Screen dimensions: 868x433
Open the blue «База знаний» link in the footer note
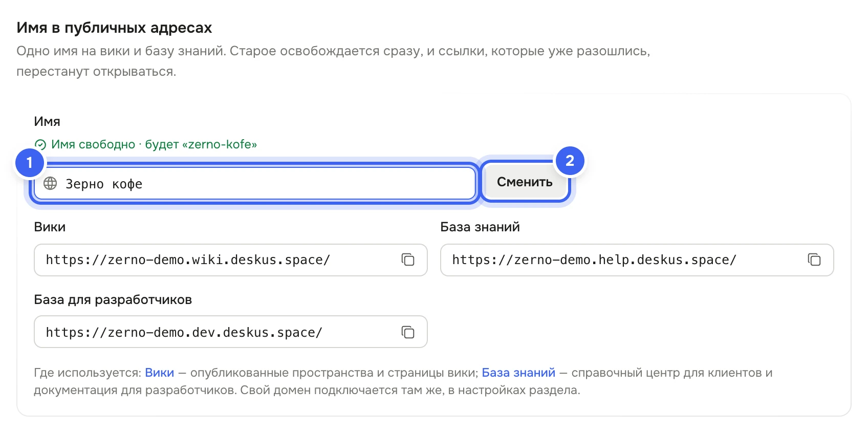pyautogui.click(x=518, y=373)
